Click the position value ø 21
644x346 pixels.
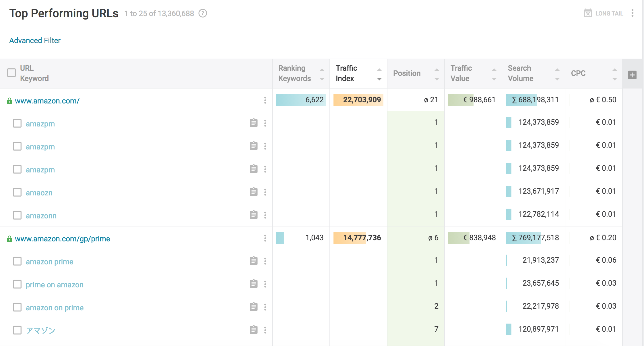[x=431, y=100]
